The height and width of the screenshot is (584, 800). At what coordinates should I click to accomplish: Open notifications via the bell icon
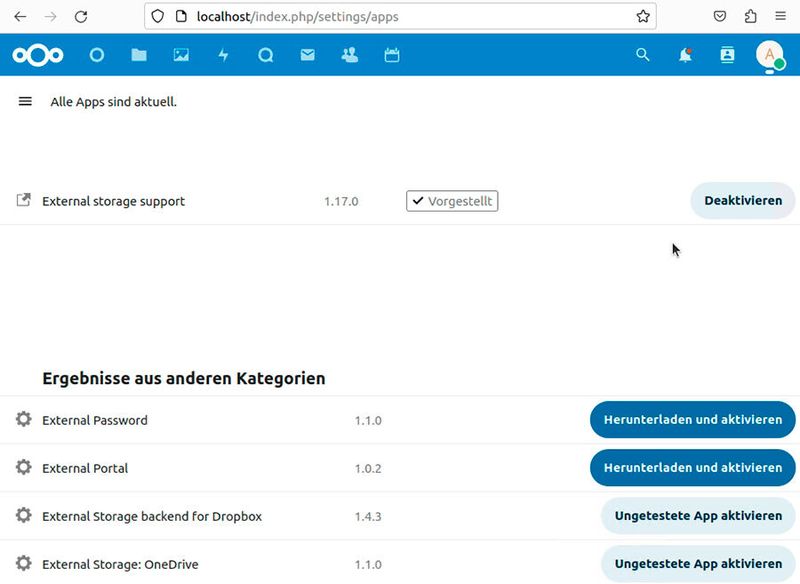[685, 55]
